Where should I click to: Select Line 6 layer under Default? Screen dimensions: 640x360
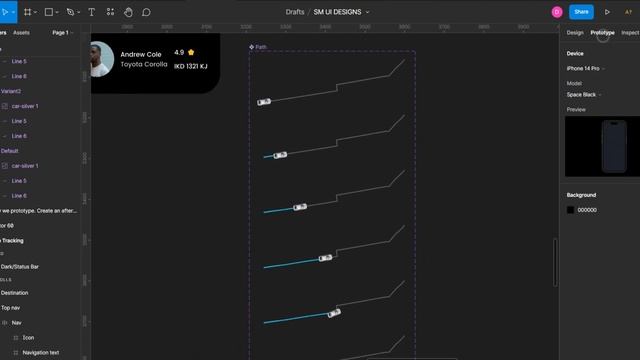pos(19,196)
